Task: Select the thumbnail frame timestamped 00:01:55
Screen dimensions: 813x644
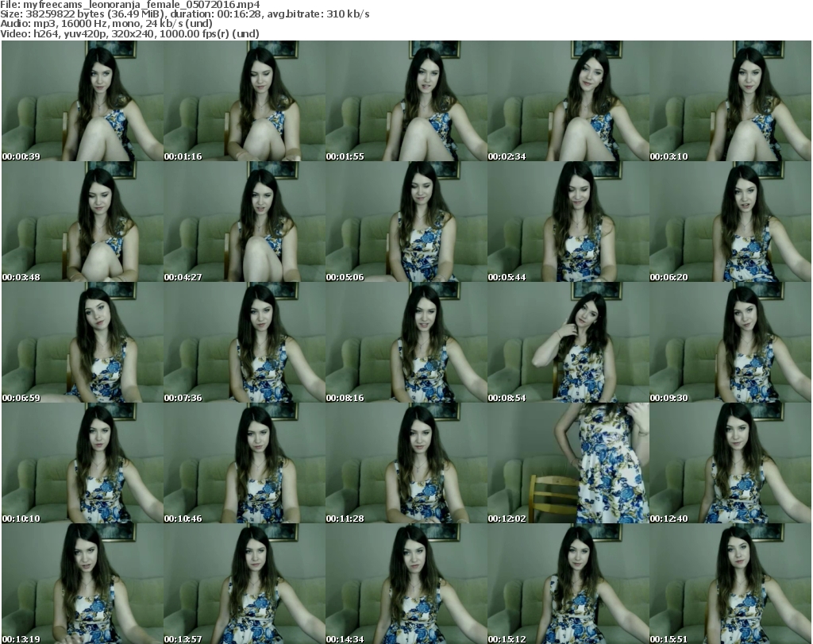Action: [406, 101]
